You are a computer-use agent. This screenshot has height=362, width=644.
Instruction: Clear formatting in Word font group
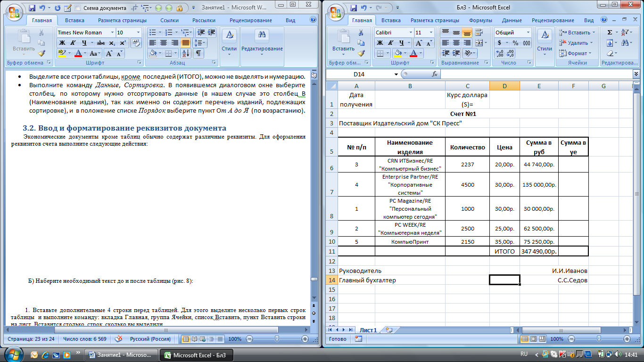(x=136, y=43)
